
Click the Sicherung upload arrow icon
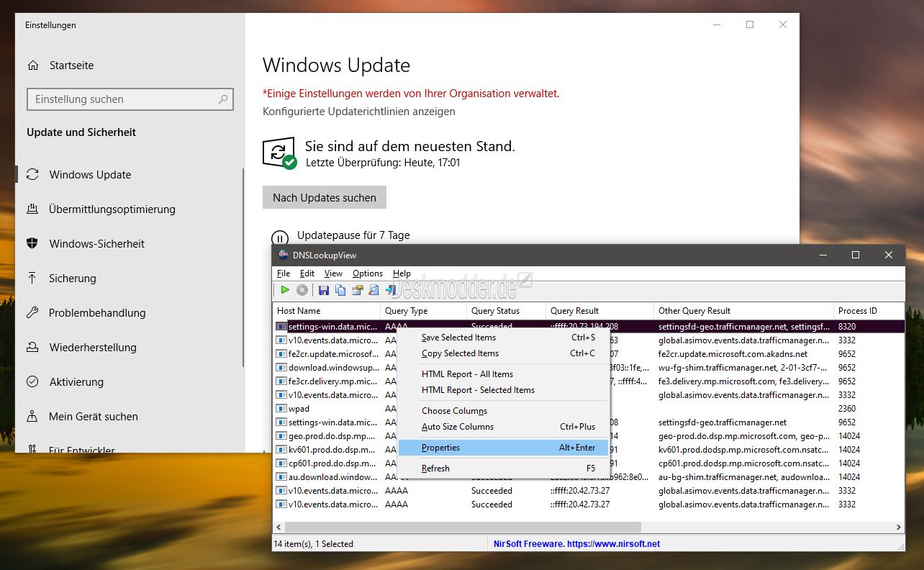[x=32, y=278]
